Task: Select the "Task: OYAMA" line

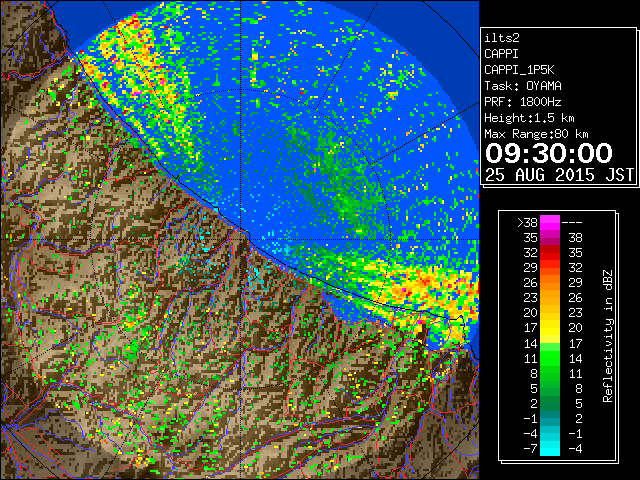Action: tap(523, 86)
